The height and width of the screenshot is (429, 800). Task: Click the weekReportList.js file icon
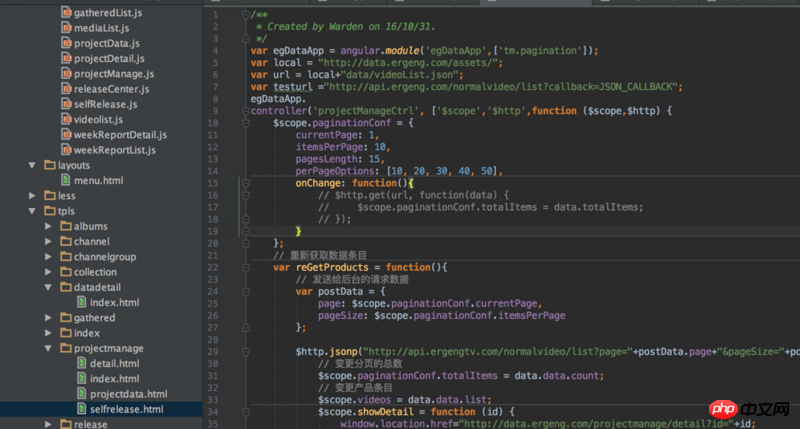tap(64, 150)
